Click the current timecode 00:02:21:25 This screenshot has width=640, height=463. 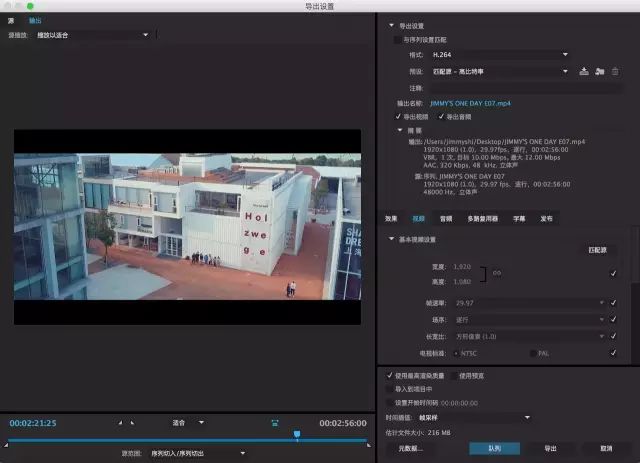pos(33,423)
